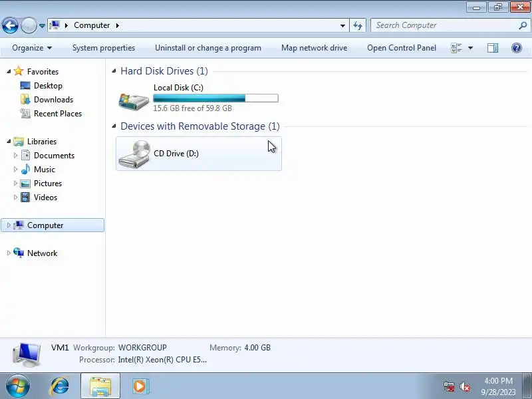532x399 pixels.
Task: Open Desktop under Favorites
Action: [48, 86]
